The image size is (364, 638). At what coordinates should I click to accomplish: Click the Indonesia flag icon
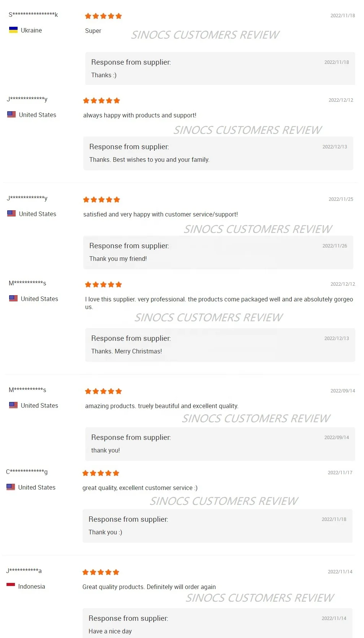(x=11, y=586)
